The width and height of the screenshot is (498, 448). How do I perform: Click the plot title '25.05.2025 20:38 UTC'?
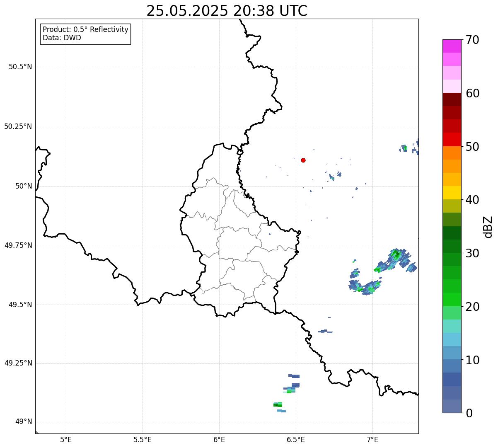tap(227, 11)
